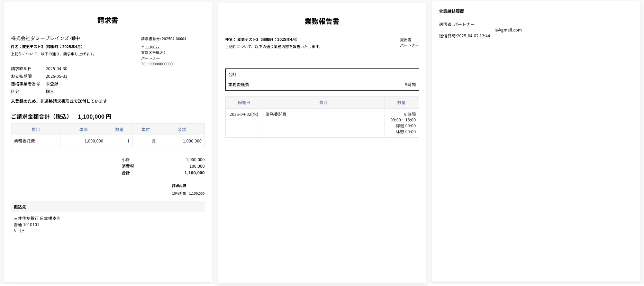
Task: Select the 単位 column header
Action: tap(146, 129)
